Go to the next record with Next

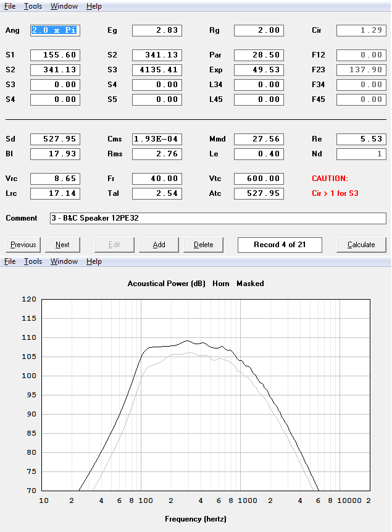point(62,245)
